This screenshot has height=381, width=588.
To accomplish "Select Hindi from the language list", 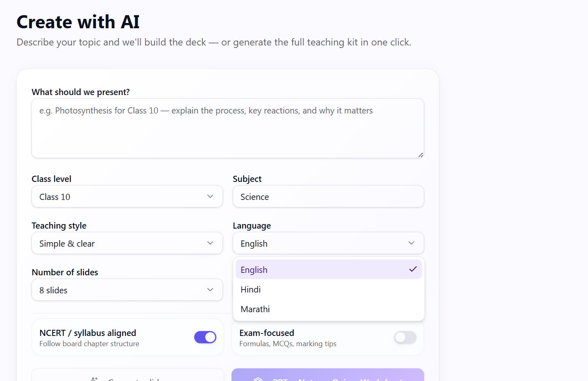I will [250, 289].
